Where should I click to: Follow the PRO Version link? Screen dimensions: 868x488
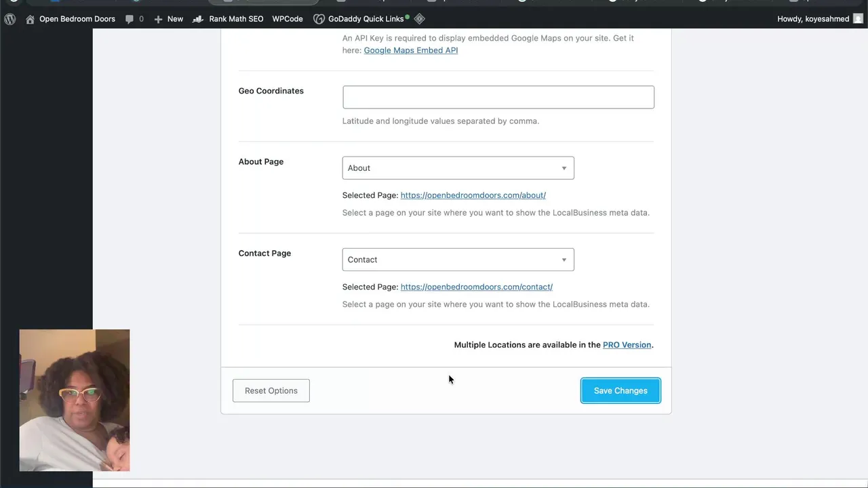coord(627,345)
